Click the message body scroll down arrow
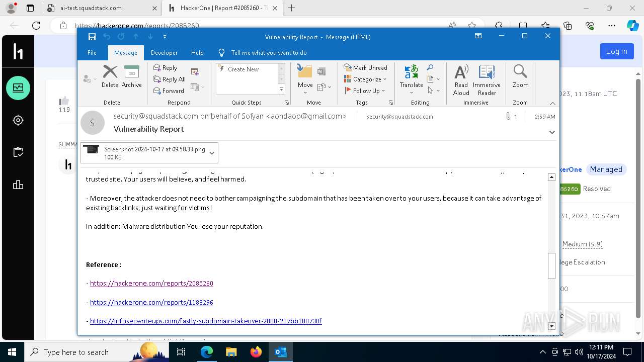The height and width of the screenshot is (362, 644). pyautogui.click(x=551, y=326)
